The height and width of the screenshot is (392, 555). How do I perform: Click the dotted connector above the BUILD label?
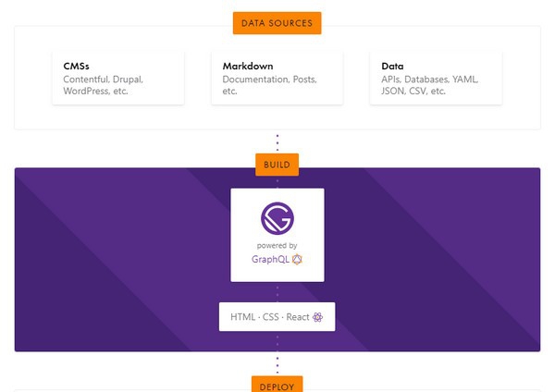pyautogui.click(x=277, y=142)
